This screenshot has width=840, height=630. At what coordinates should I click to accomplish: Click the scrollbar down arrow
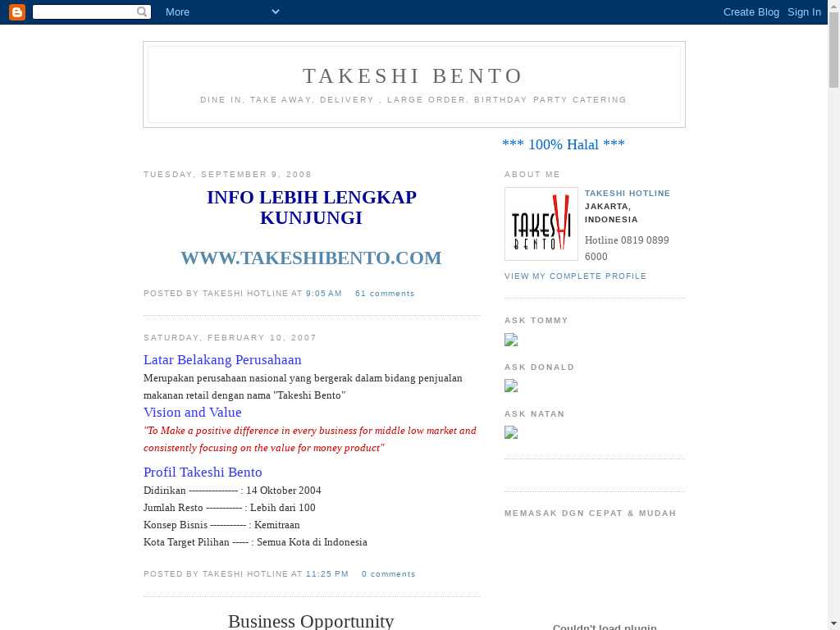point(833,623)
